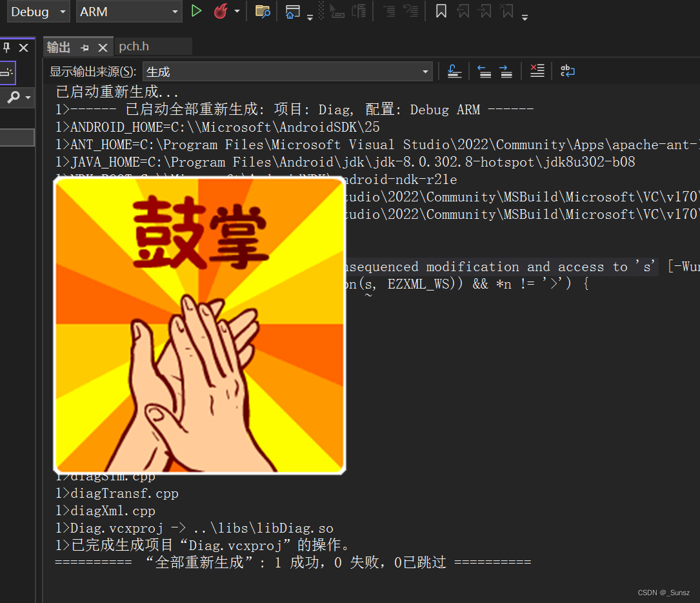Click the clear-all-bookmarks icon
The height and width of the screenshot is (603, 700).
click(507, 12)
